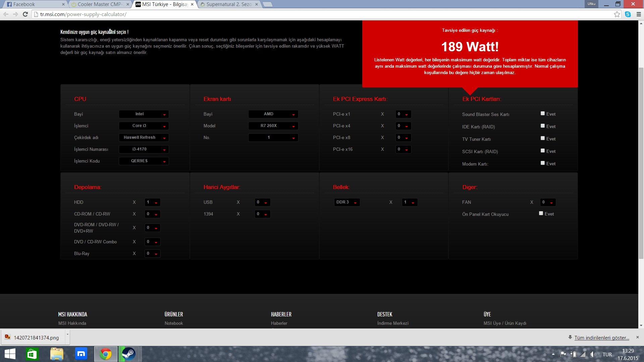The width and height of the screenshot is (644, 362).
Task: Launch Windows Store taskbar icon
Action: click(x=32, y=354)
